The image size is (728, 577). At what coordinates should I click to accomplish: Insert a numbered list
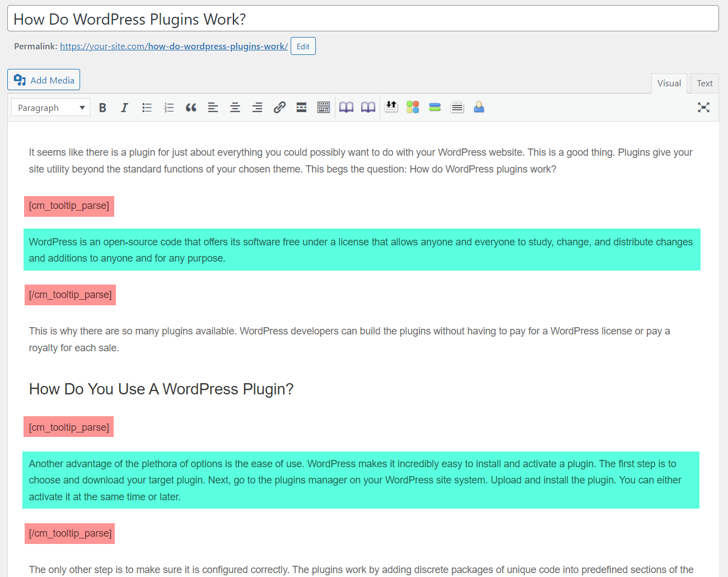(169, 108)
